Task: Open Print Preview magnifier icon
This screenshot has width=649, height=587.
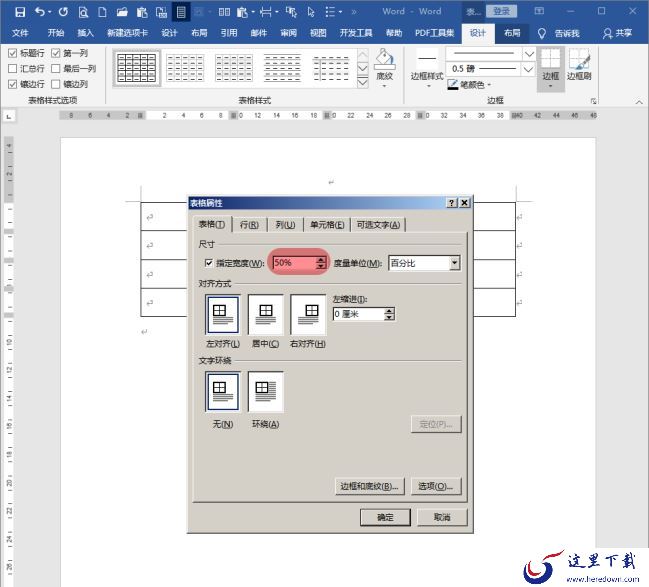Action: 83,12
